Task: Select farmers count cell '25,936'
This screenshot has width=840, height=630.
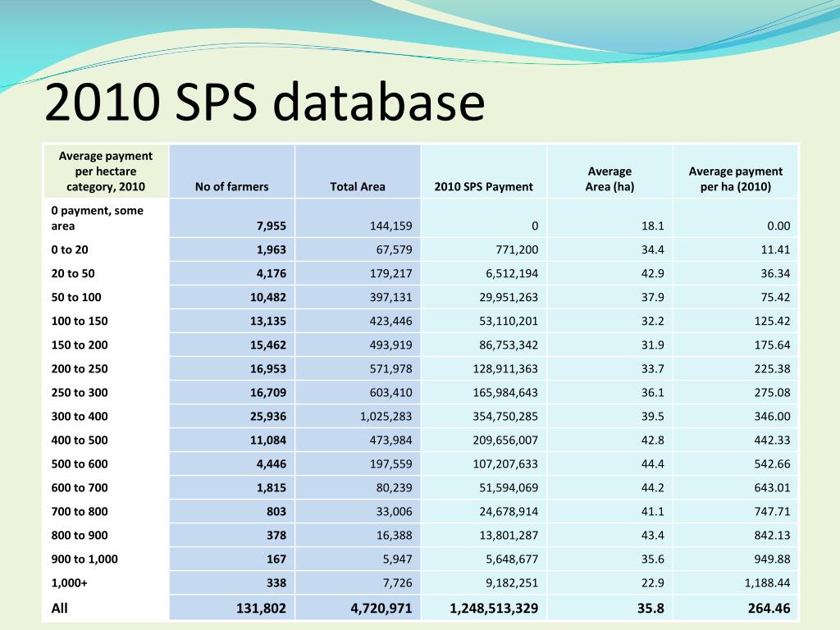Action: (268, 416)
